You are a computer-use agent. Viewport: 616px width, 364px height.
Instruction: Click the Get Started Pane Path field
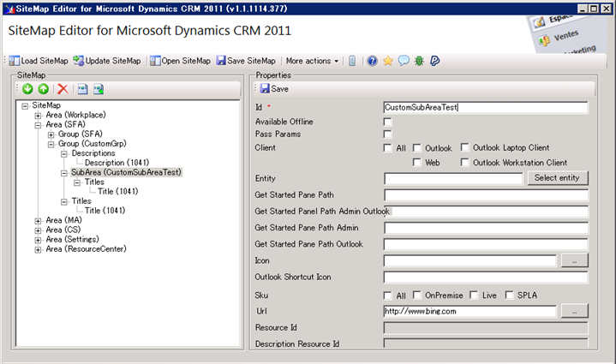[x=486, y=195]
